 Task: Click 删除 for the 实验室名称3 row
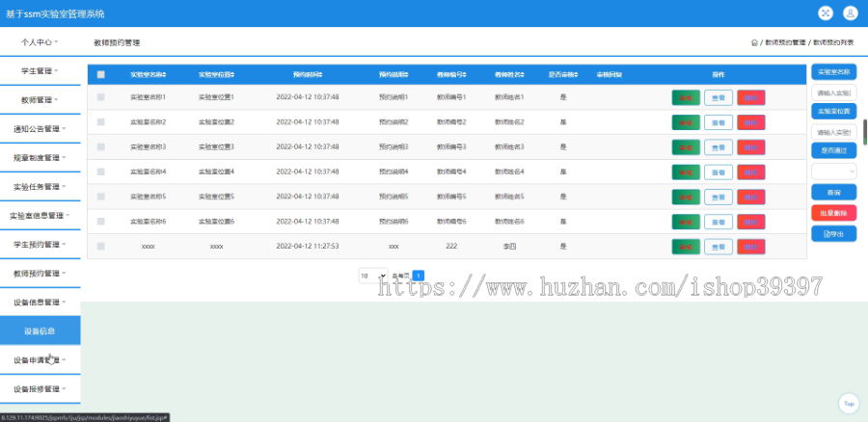click(751, 147)
